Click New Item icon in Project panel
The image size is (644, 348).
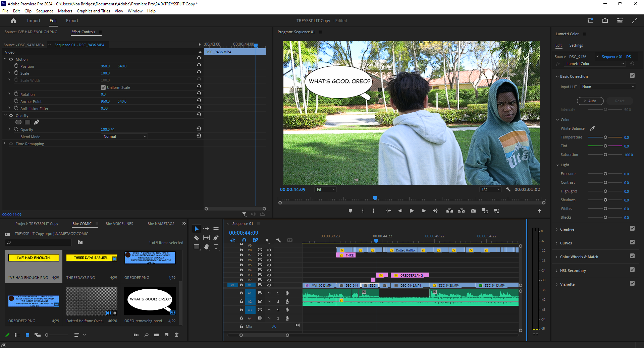pyautogui.click(x=167, y=335)
